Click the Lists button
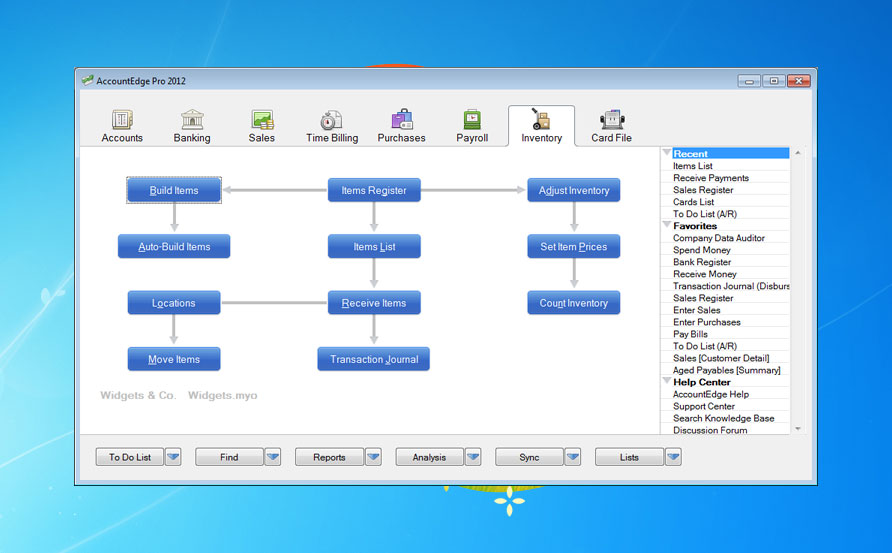 pyautogui.click(x=629, y=457)
